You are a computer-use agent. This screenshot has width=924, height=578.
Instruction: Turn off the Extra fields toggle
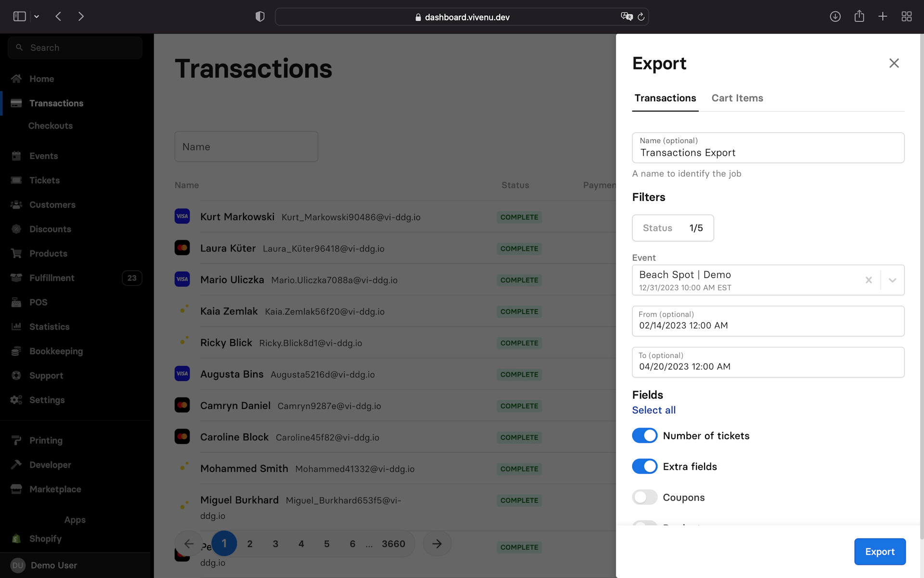[x=644, y=466]
